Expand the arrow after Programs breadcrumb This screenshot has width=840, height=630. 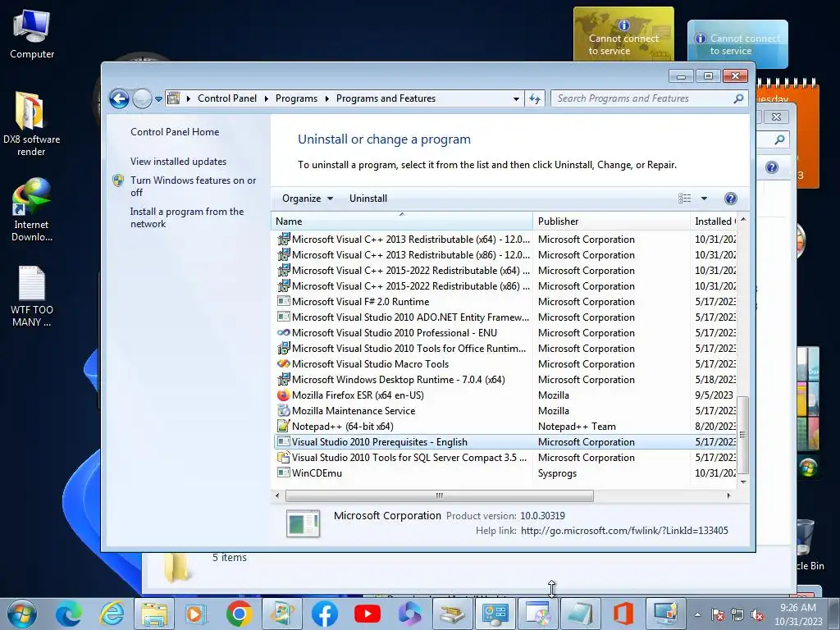pos(326,98)
